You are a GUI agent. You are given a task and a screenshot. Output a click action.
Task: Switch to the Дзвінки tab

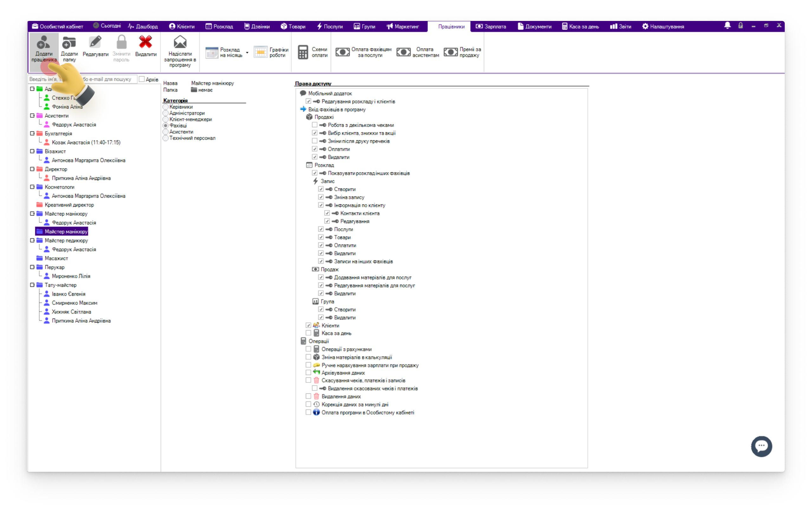[257, 27]
